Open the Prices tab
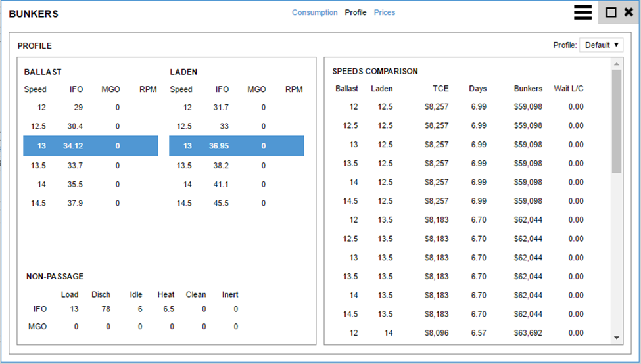The height and width of the screenshot is (364, 641). [x=385, y=12]
